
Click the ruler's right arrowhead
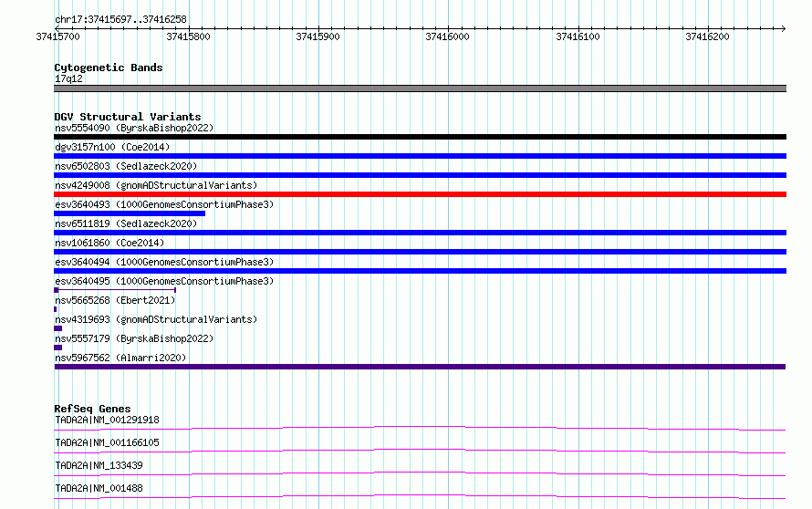(784, 28)
